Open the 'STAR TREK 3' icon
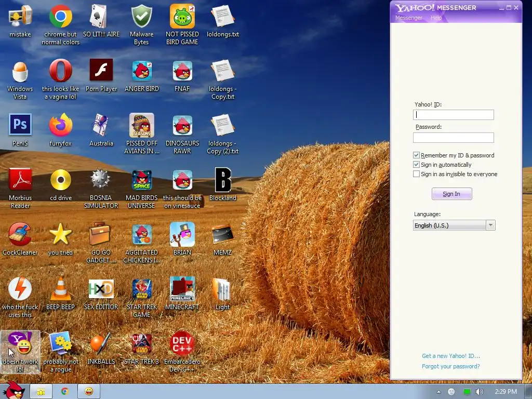The width and height of the screenshot is (532, 399). pyautogui.click(x=141, y=343)
